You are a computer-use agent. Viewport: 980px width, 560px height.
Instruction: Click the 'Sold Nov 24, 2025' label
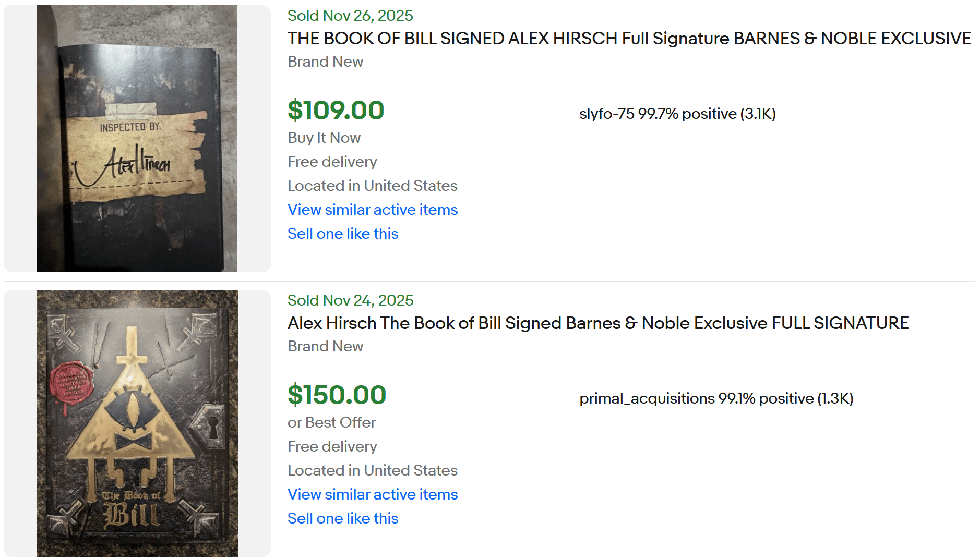[350, 300]
